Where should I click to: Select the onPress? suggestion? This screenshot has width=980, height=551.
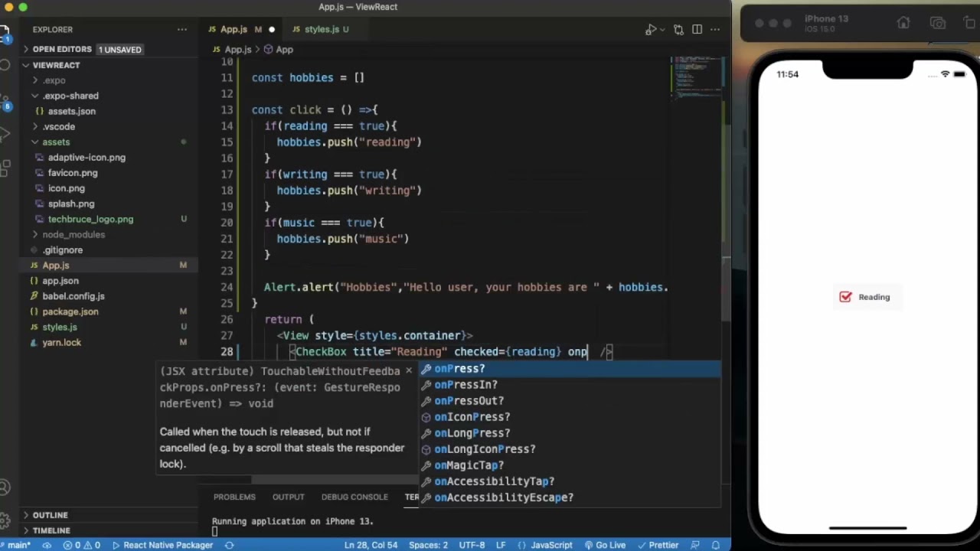coord(570,369)
